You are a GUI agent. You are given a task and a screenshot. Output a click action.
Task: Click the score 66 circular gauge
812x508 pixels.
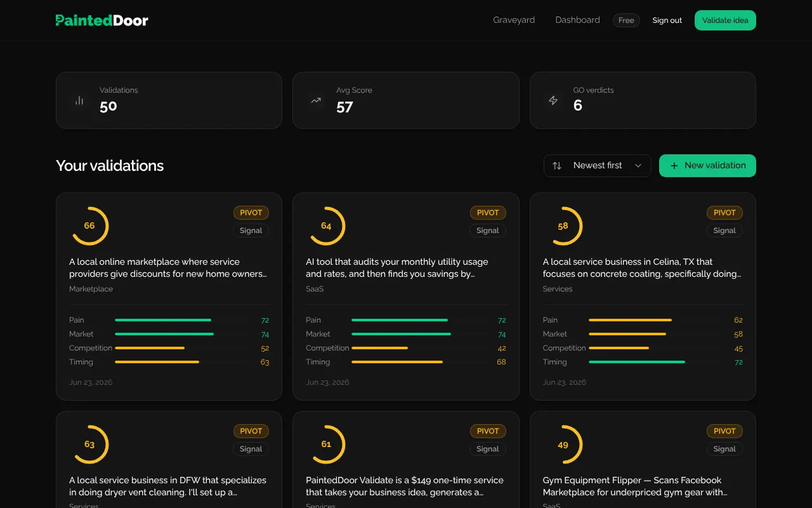coord(89,225)
